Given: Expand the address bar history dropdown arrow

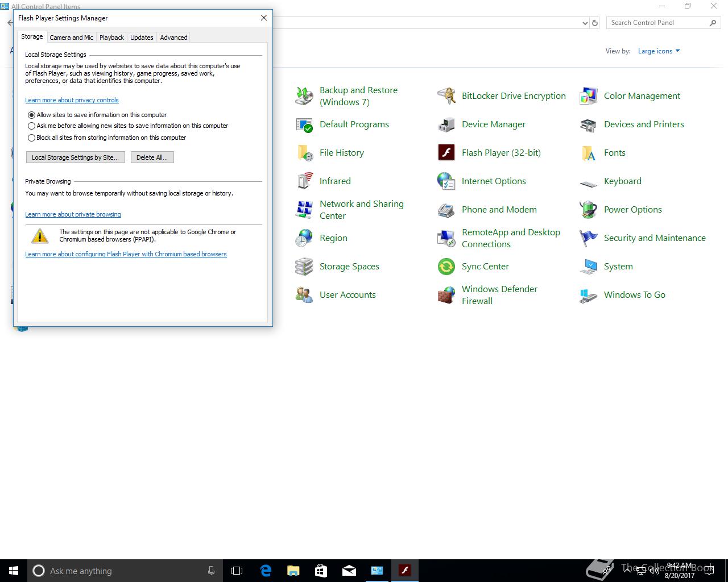Looking at the screenshot, I should 585,23.
